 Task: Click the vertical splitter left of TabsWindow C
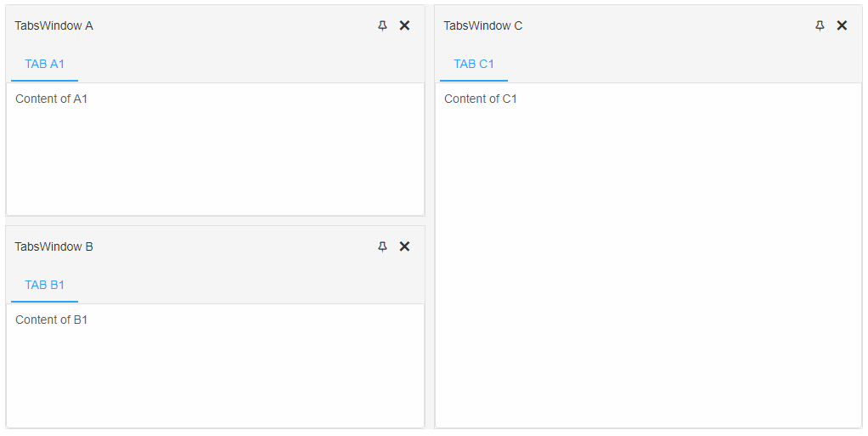[430, 217]
